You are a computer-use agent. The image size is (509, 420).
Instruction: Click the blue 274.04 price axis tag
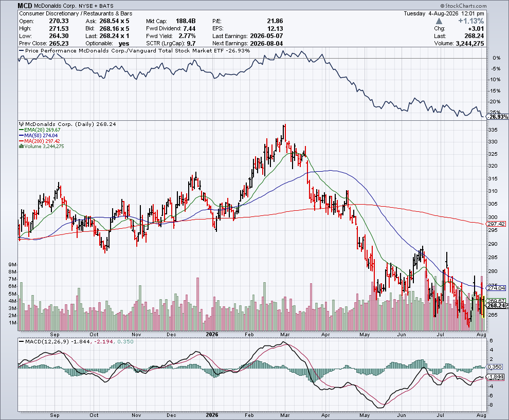pos(496,288)
